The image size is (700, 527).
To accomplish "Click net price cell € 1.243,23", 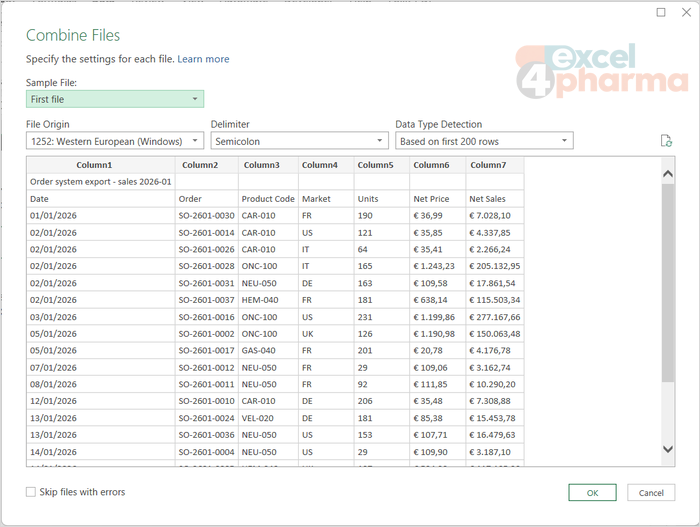I will coord(438,266).
